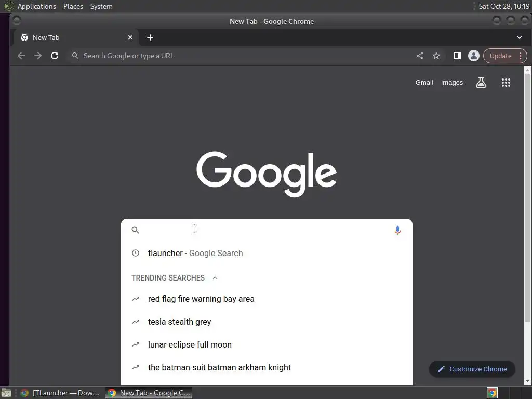Image resolution: width=532 pixels, height=399 pixels.
Task: Choose tesla stealth grey suggestion
Action: click(x=267, y=322)
